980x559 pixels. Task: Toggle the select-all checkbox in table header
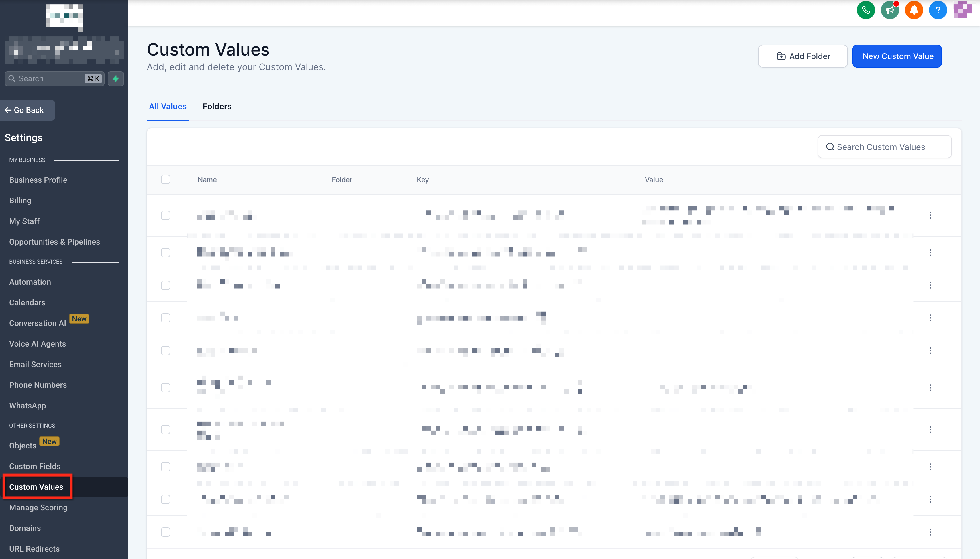coord(166,179)
